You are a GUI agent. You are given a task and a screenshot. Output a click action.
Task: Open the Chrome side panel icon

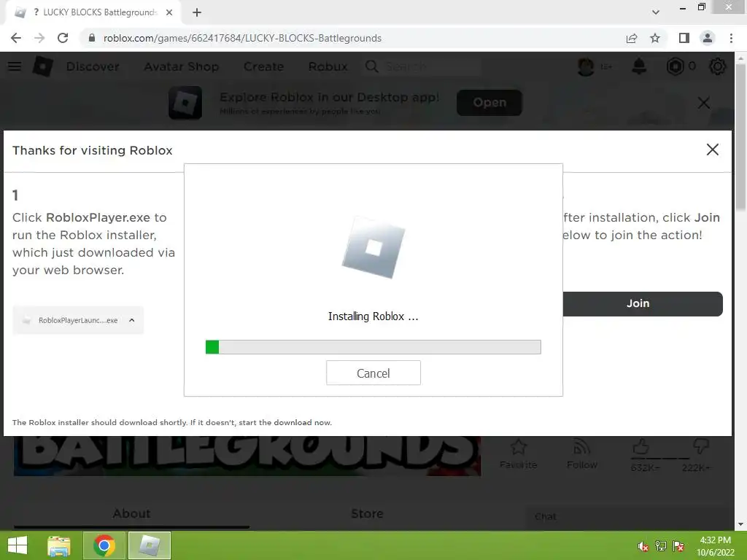pos(684,38)
